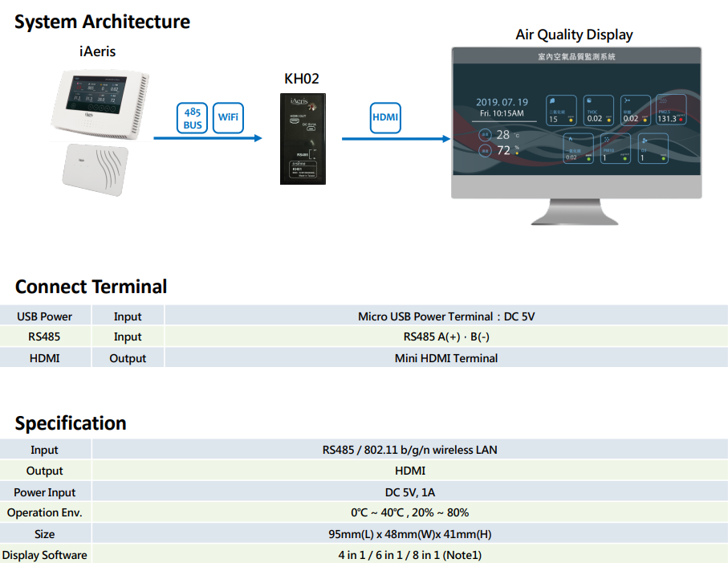
Task: Expand the Display Software specification row
Action: pyautogui.click(x=46, y=555)
